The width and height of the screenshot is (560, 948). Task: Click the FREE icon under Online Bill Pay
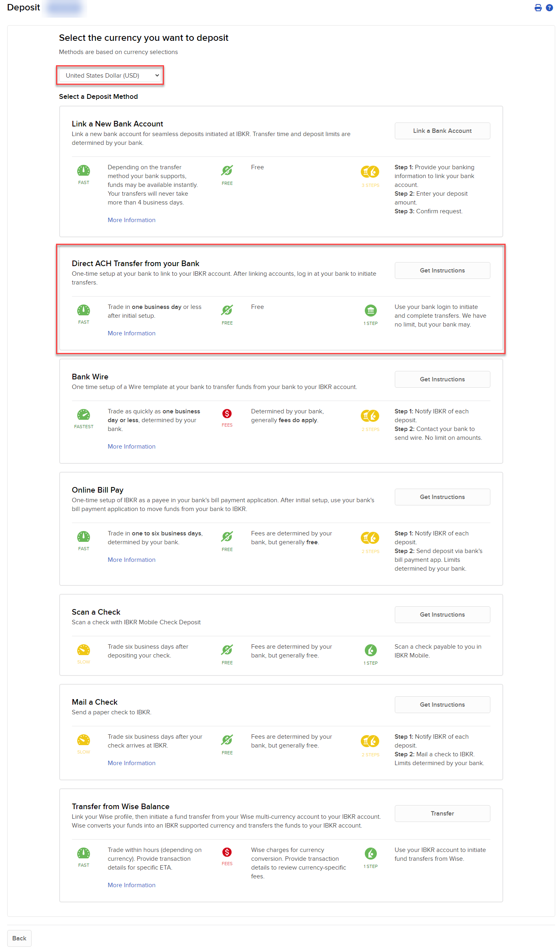tap(227, 537)
